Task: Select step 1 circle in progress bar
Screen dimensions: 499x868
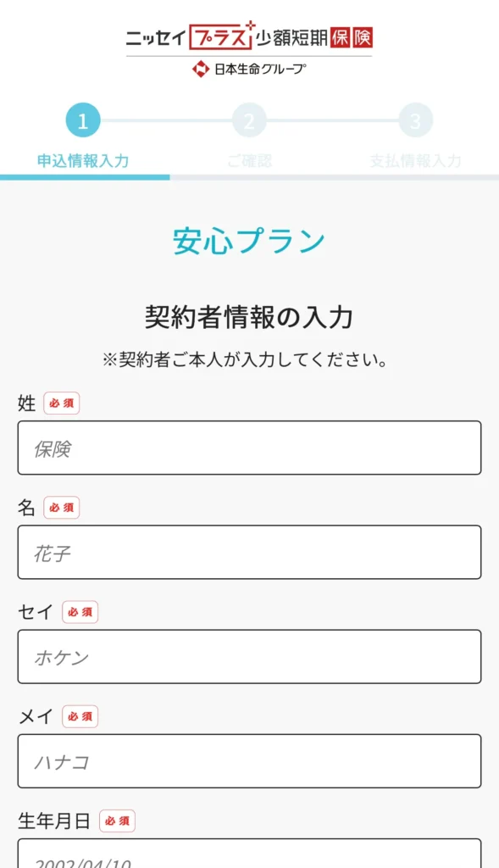Action: pos(83,120)
